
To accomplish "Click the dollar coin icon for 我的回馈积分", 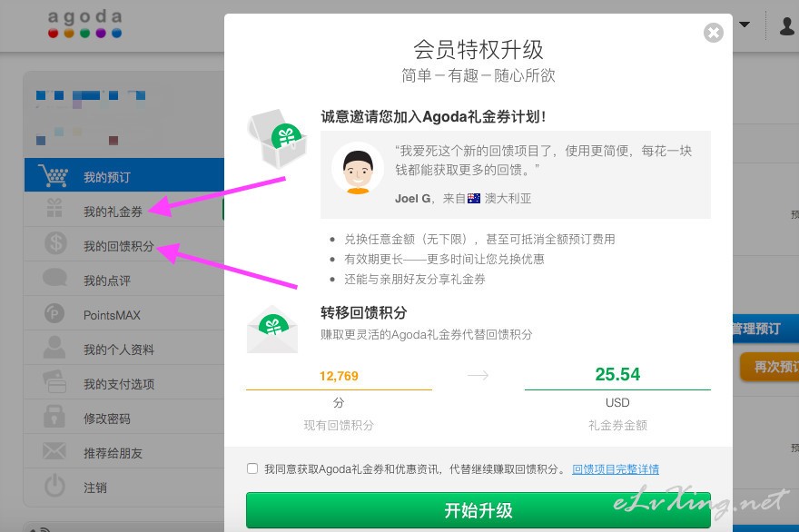I will coord(55,243).
